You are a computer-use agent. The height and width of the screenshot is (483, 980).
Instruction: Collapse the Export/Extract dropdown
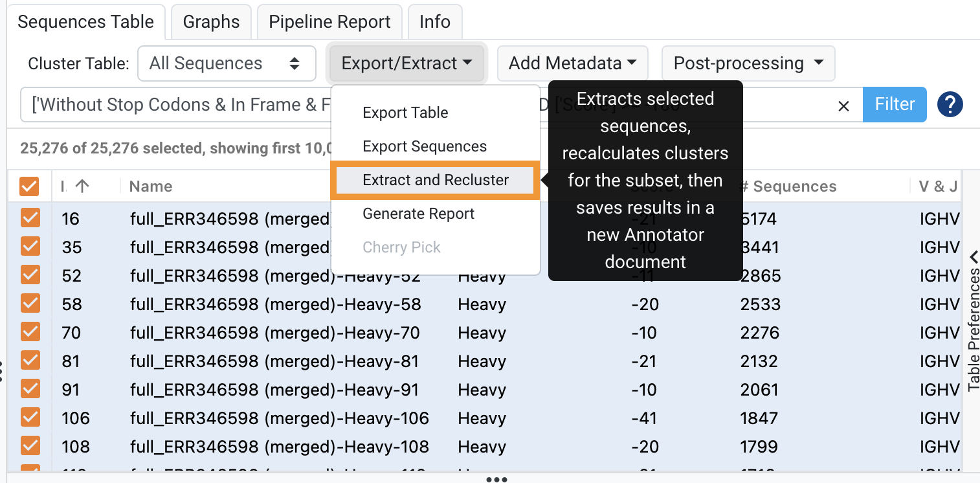click(x=407, y=63)
